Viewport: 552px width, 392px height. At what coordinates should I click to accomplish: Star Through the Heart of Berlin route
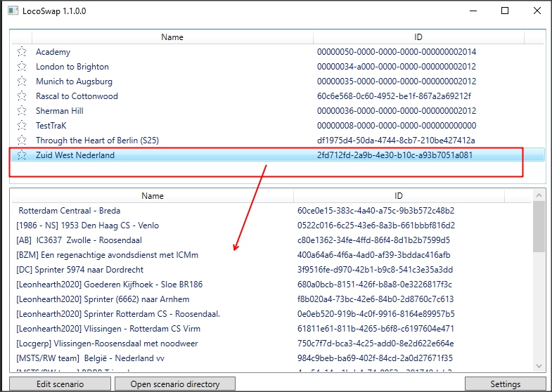[22, 141]
